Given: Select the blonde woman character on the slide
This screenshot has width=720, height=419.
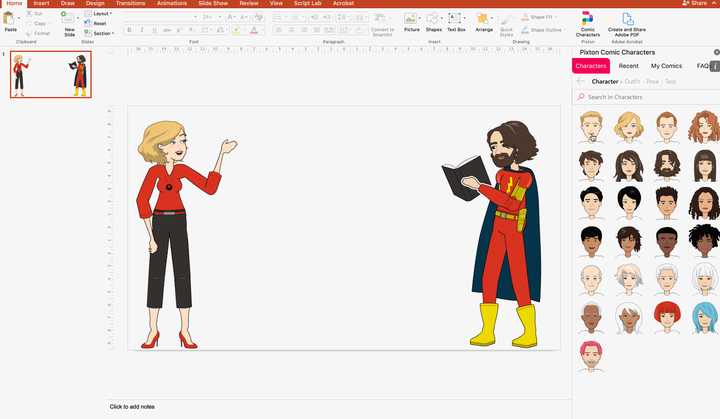Looking at the screenshot, I should click(x=186, y=234).
